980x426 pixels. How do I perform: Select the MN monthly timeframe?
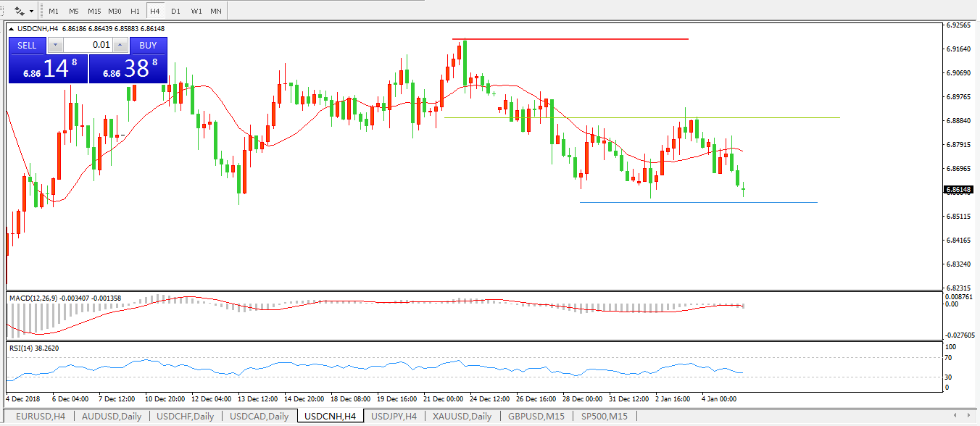(x=216, y=12)
